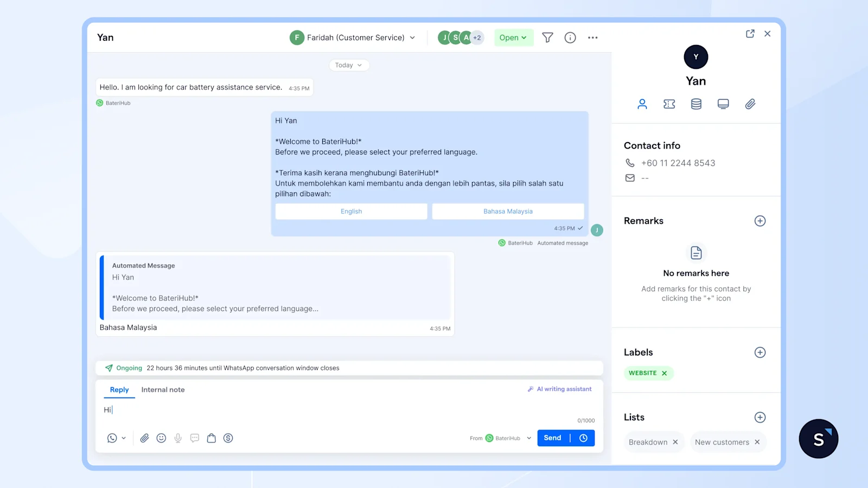Select the Reply tab
The image size is (868, 488).
click(119, 389)
